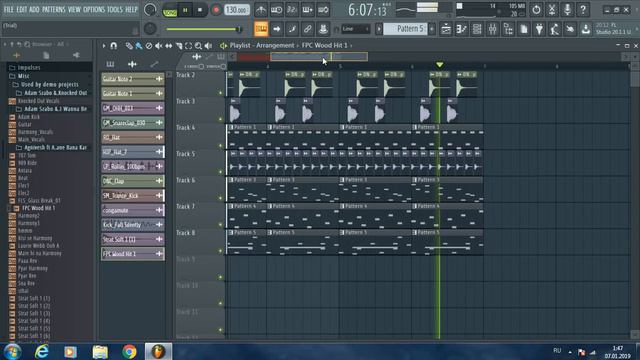The height and width of the screenshot is (360, 640).
Task: Open the OPTIONS menu
Action: [x=93, y=9]
